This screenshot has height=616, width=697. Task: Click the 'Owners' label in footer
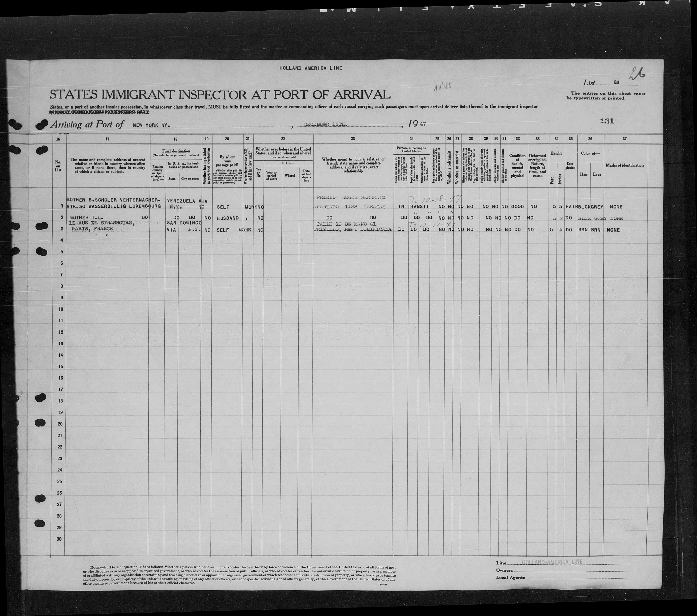pos(504,570)
